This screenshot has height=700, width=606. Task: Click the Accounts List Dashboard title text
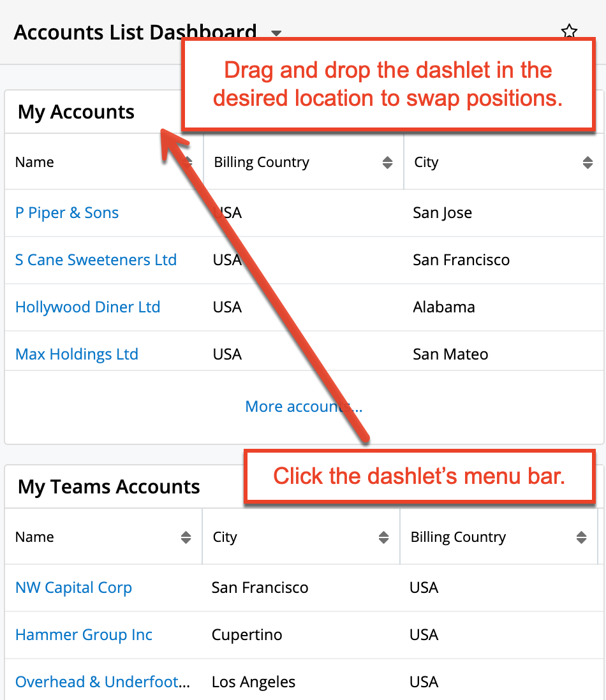click(x=135, y=32)
